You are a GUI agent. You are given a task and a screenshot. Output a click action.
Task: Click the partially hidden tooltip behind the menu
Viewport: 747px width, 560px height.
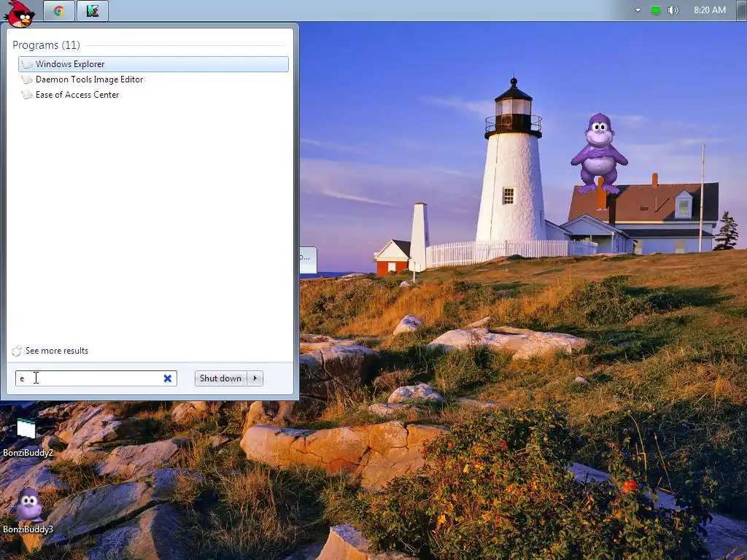[x=308, y=260]
